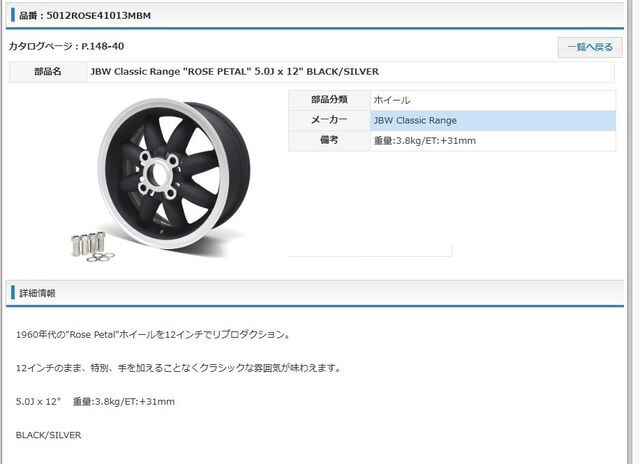Select the JBW Classic Range maker cell

493,120
